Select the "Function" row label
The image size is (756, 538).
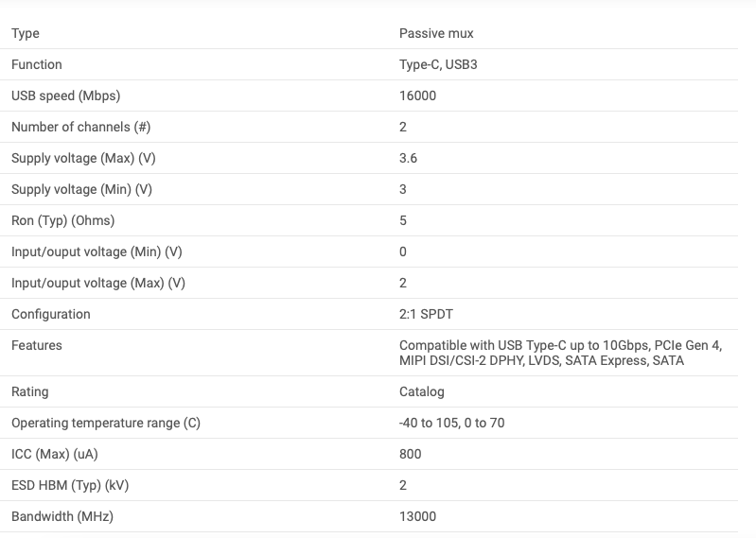click(x=37, y=64)
